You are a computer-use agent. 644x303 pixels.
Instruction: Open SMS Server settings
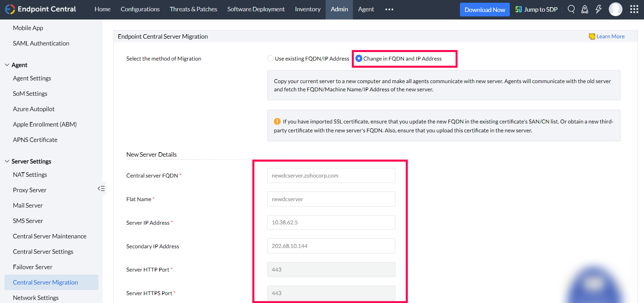(x=28, y=221)
